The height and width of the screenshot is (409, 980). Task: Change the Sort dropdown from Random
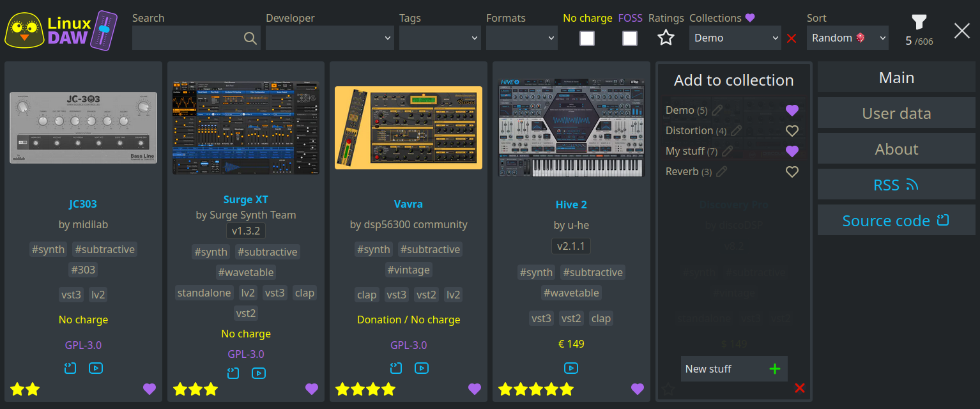click(x=848, y=38)
